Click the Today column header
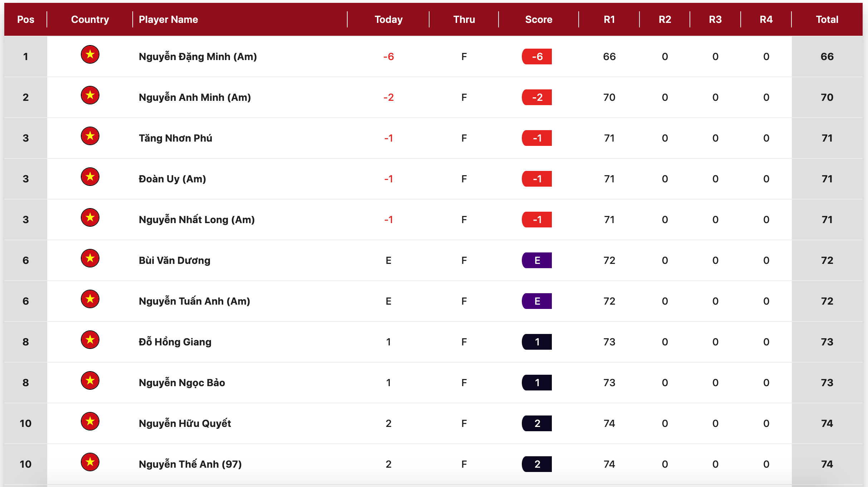This screenshot has height=487, width=868. [x=388, y=19]
